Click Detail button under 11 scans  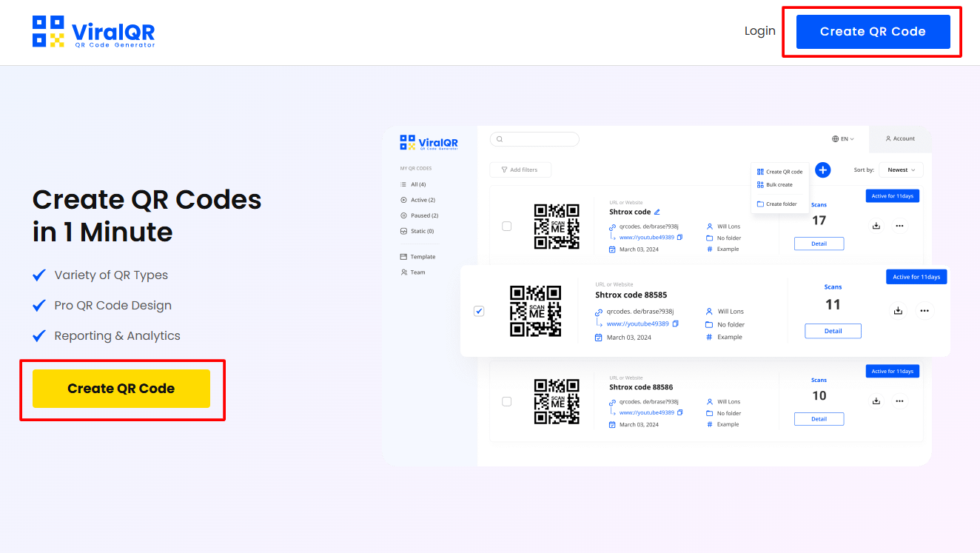tap(833, 331)
